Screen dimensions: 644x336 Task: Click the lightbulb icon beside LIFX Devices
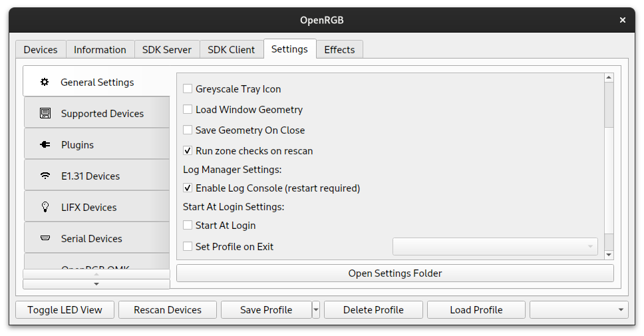pyautogui.click(x=45, y=207)
